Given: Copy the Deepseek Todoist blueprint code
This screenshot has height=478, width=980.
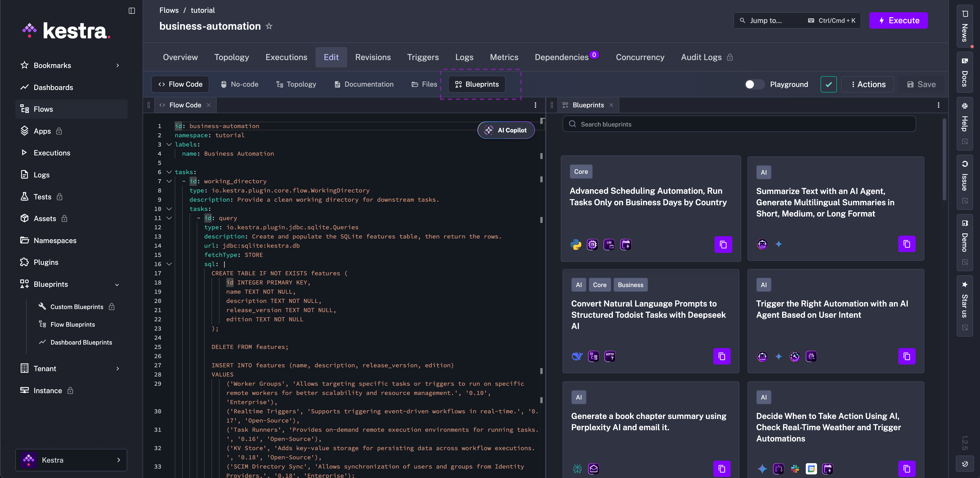Looking at the screenshot, I should (x=722, y=356).
